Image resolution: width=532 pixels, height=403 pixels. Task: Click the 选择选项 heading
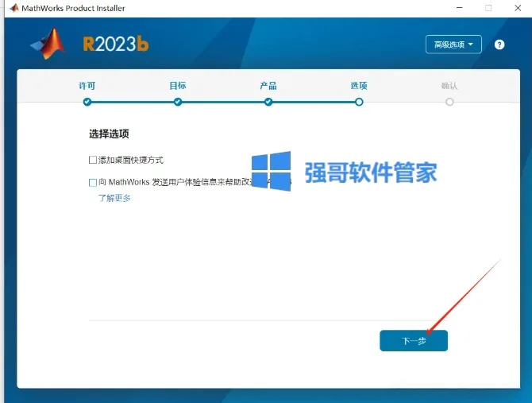click(x=109, y=134)
